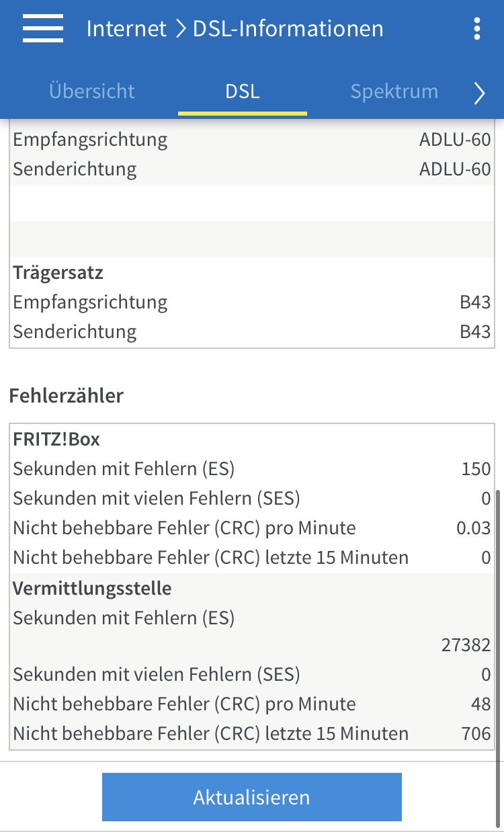Select the B43 value for Senderichtung
Screen dimensions: 504x832
click(475, 332)
